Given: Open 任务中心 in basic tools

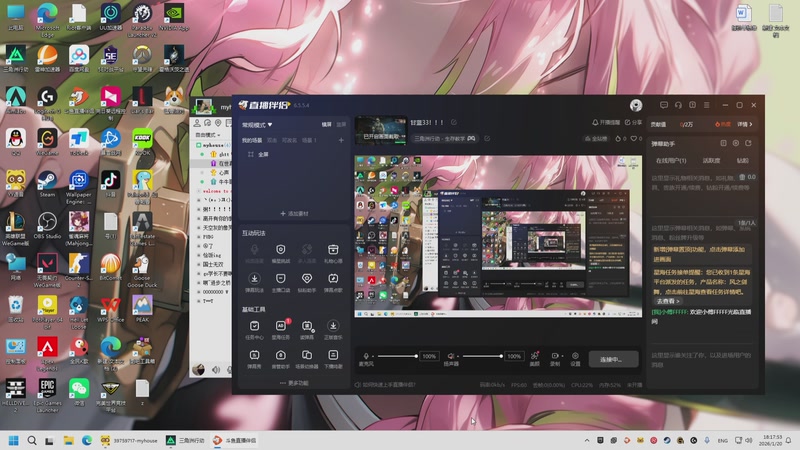Looking at the screenshot, I should 254,329.
